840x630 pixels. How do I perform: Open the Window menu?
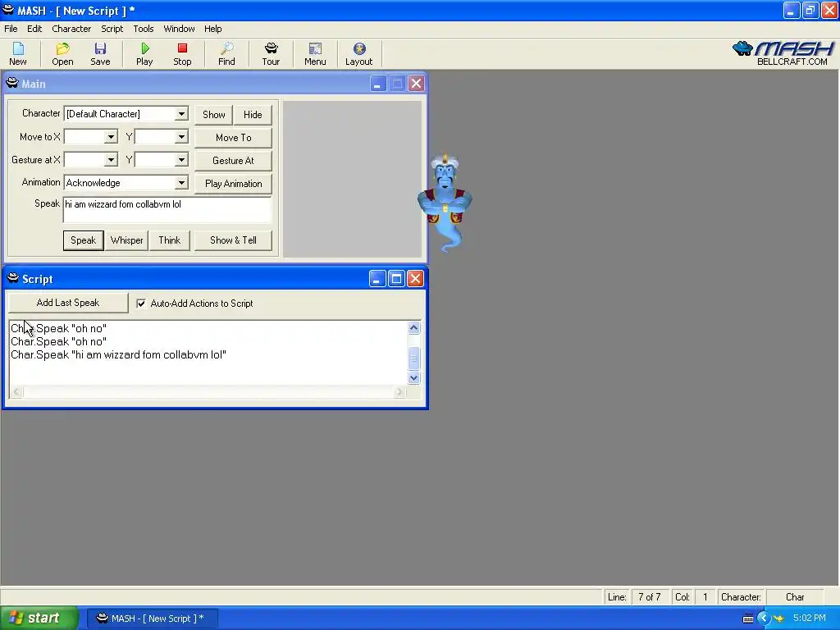179,29
